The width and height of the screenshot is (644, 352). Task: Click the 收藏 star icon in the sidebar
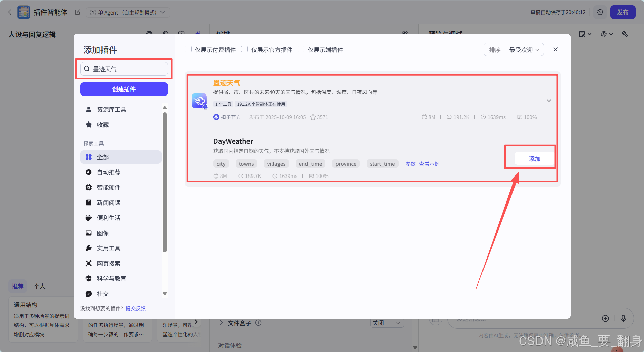pos(89,125)
